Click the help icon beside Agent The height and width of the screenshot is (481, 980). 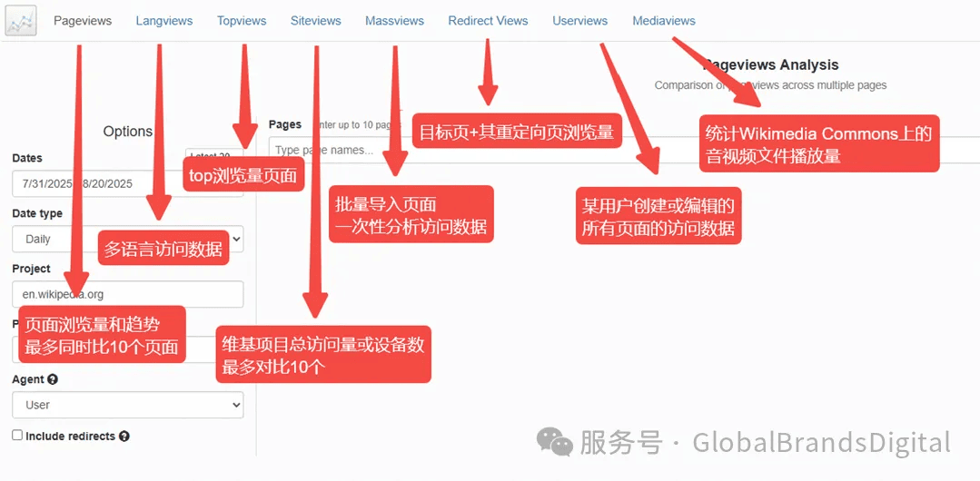pyautogui.click(x=53, y=379)
